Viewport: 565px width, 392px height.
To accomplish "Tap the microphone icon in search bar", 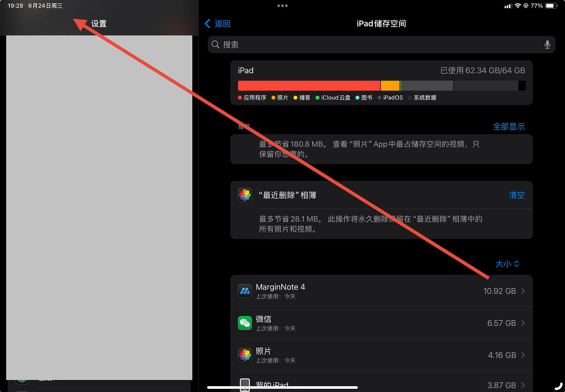I will (547, 45).
